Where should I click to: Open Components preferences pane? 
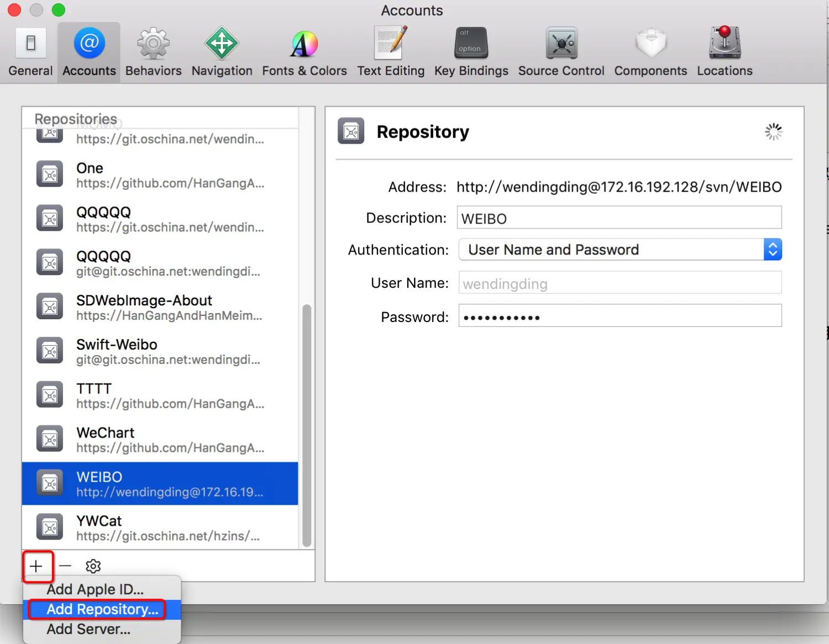click(650, 53)
